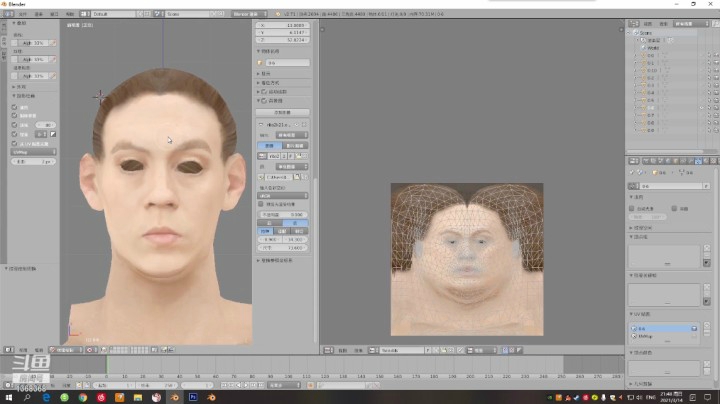720x404 pixels.
Task: Open the color space dropdown
Action: (x=282, y=196)
